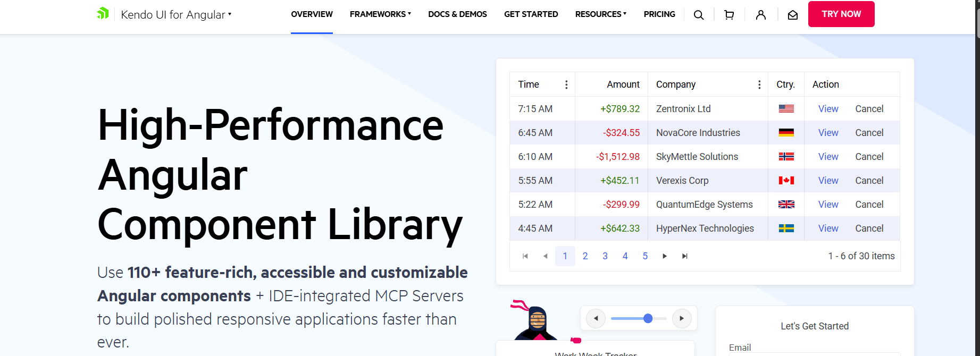This screenshot has height=356, width=980.
Task: Go to last page in grid pager
Action: [685, 256]
